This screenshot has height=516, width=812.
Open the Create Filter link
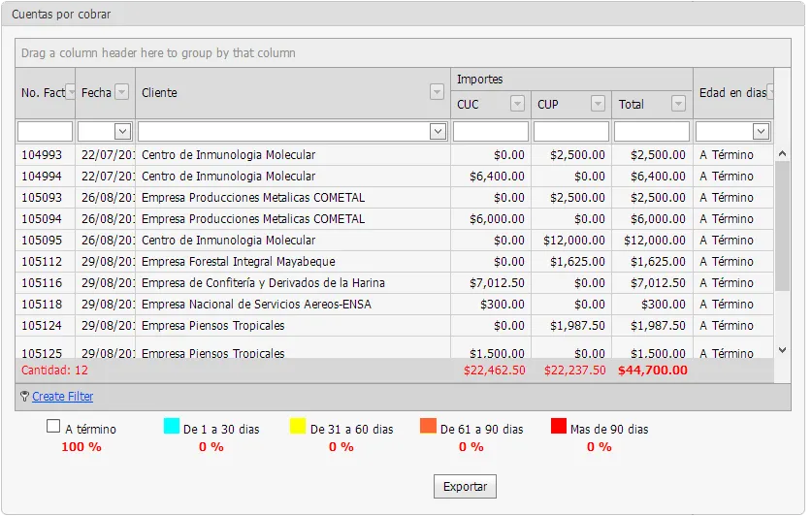[x=63, y=397]
